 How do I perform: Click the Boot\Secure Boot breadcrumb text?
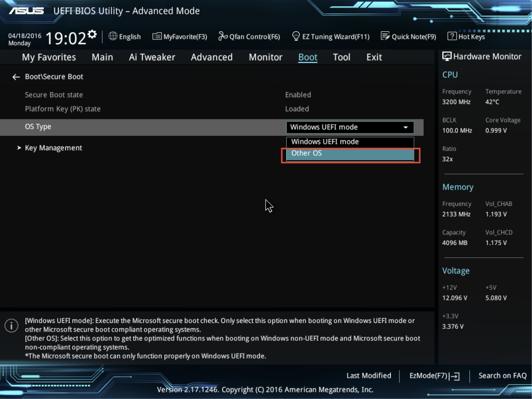tap(54, 77)
